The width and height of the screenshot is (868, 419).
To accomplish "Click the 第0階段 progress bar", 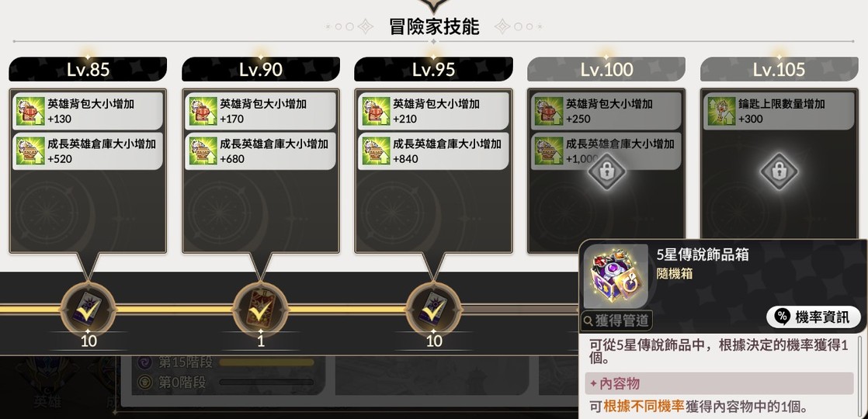I will coord(266,382).
